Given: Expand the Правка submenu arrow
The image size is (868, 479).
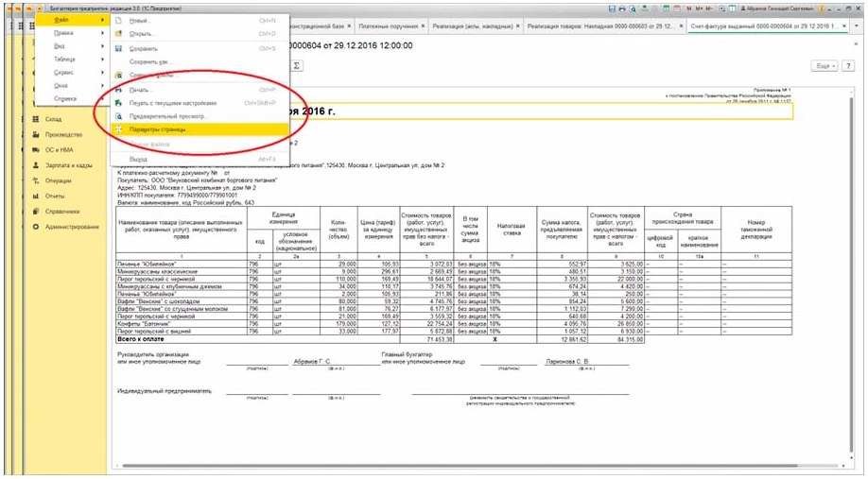Looking at the screenshot, I should 102,33.
